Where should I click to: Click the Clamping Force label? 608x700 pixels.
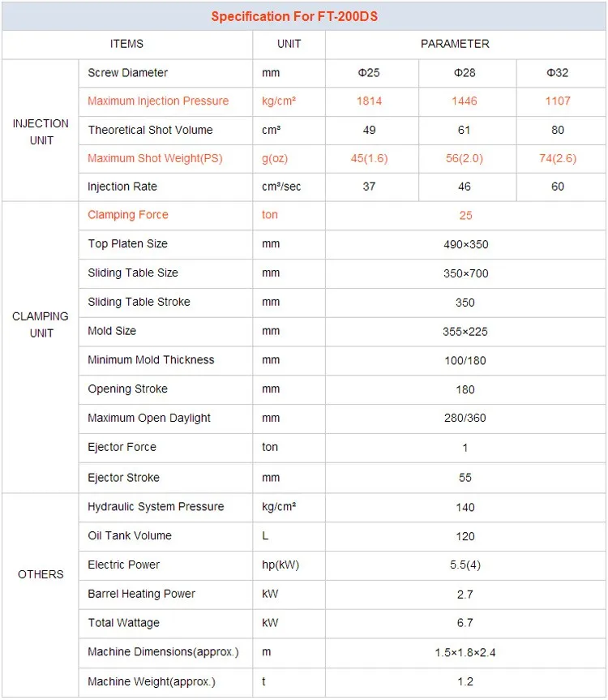[128, 215]
